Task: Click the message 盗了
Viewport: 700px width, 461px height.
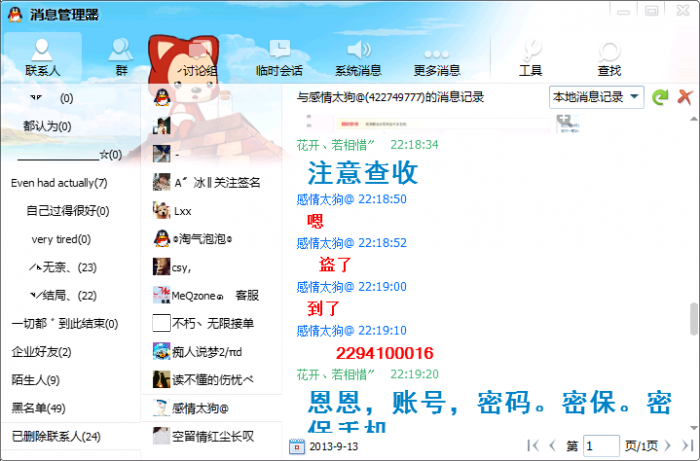Action: point(335,265)
